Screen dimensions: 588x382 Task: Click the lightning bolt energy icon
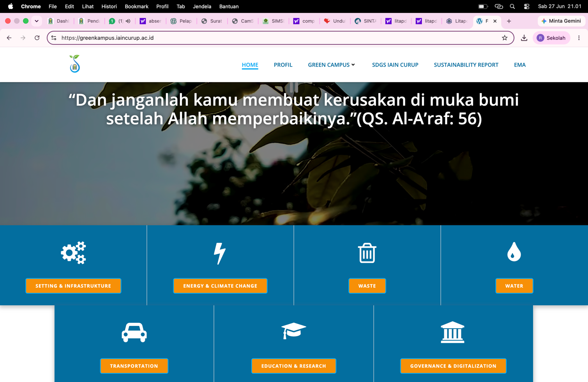[x=220, y=253]
